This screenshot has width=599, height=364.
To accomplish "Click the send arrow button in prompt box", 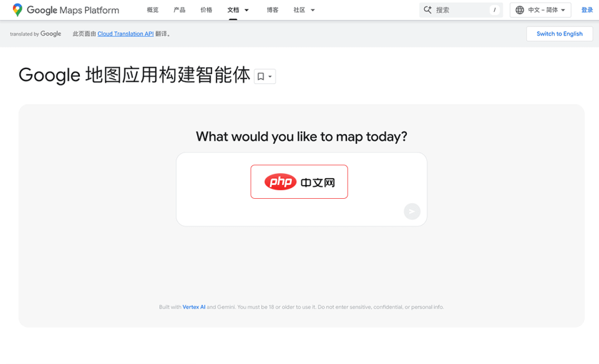I will [x=412, y=211].
